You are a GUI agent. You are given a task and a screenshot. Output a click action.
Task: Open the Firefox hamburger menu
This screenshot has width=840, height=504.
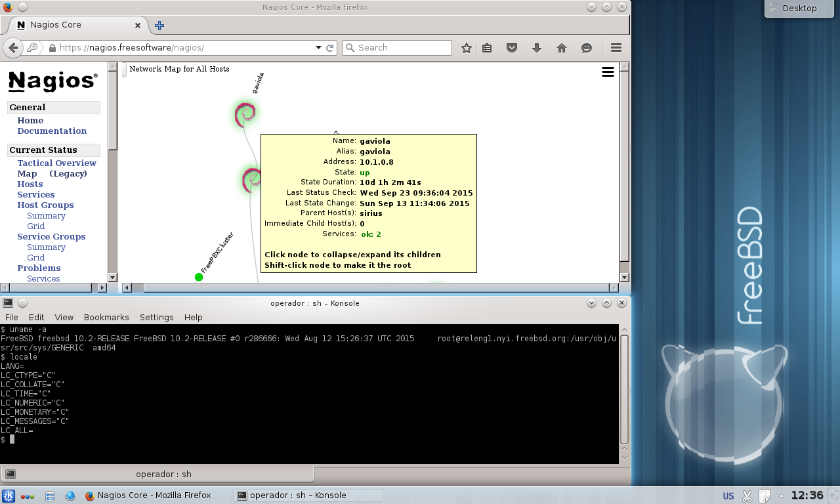click(x=616, y=48)
